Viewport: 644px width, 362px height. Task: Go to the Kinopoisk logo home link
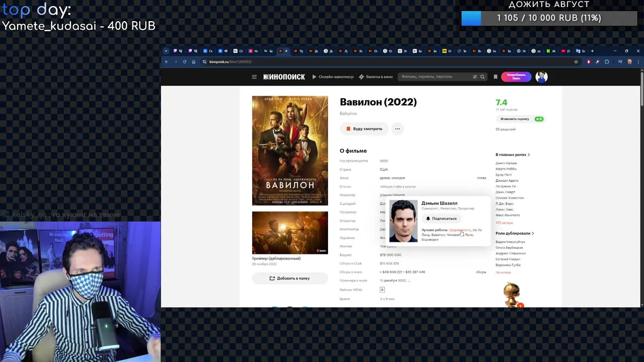(284, 77)
